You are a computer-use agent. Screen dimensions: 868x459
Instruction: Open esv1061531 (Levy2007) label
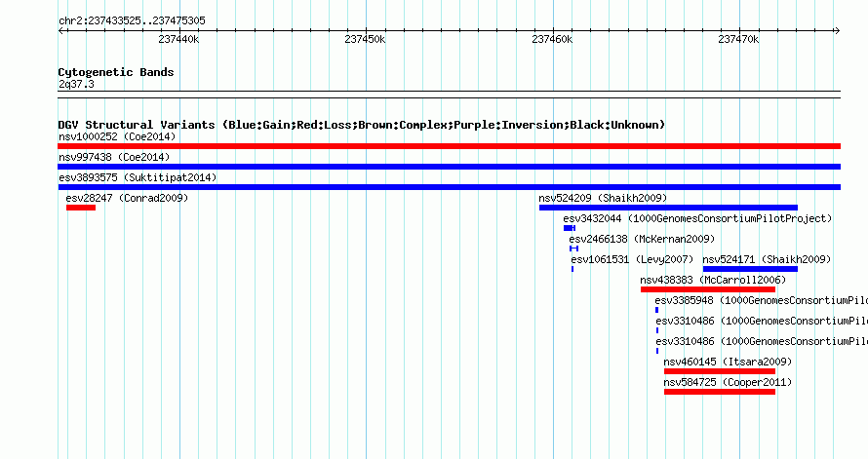click(x=632, y=259)
